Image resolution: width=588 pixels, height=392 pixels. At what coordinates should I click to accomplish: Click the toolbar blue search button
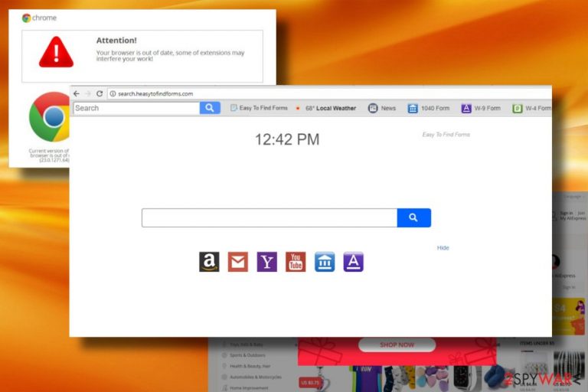pos(210,108)
